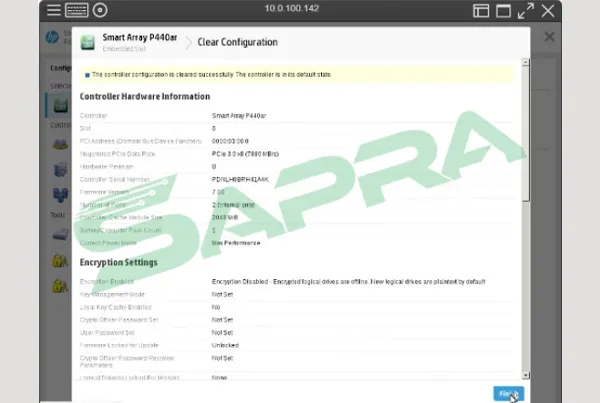600x403 pixels.
Task: Click the Finish button
Action: tap(509, 394)
